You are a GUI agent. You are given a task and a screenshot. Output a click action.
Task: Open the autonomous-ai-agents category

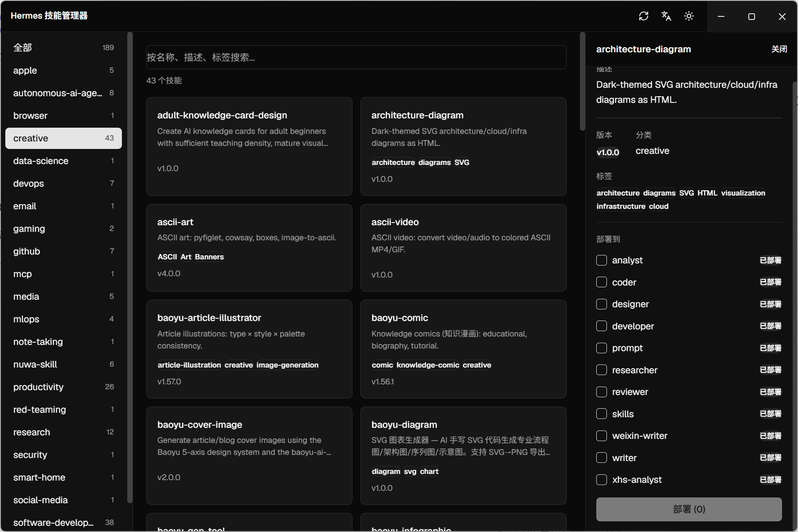click(x=63, y=93)
